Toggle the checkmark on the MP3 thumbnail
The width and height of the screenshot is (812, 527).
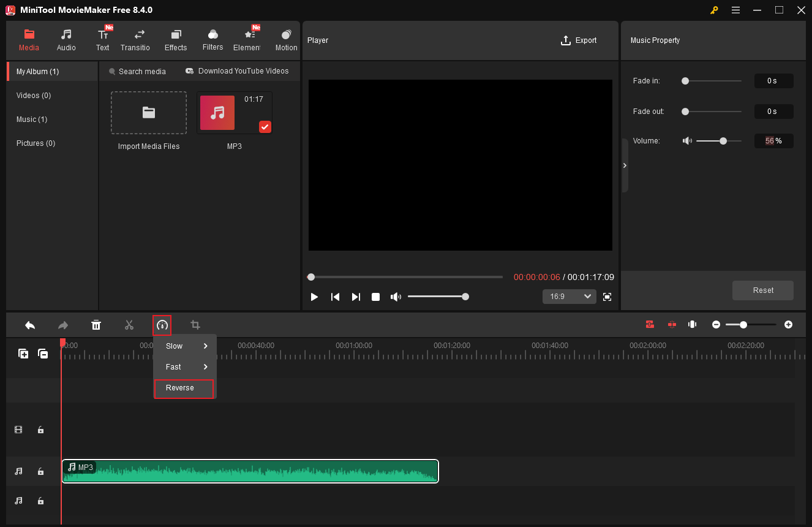(x=265, y=127)
